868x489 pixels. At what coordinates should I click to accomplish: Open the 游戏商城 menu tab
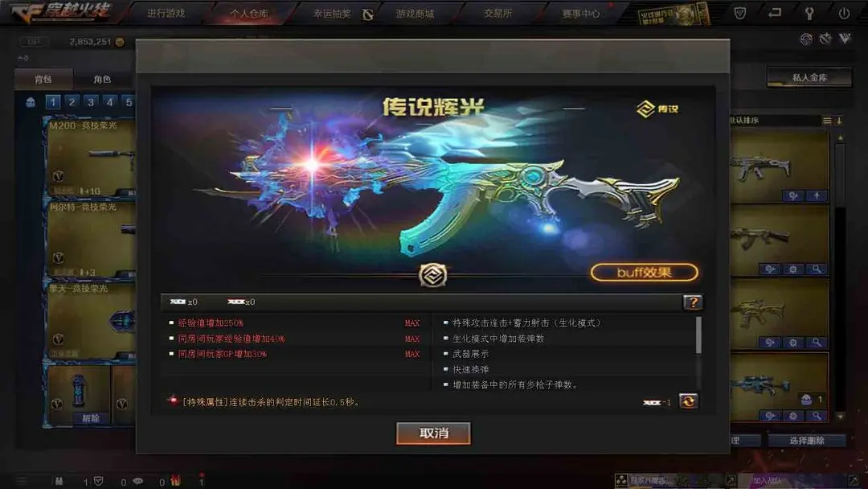(x=415, y=14)
